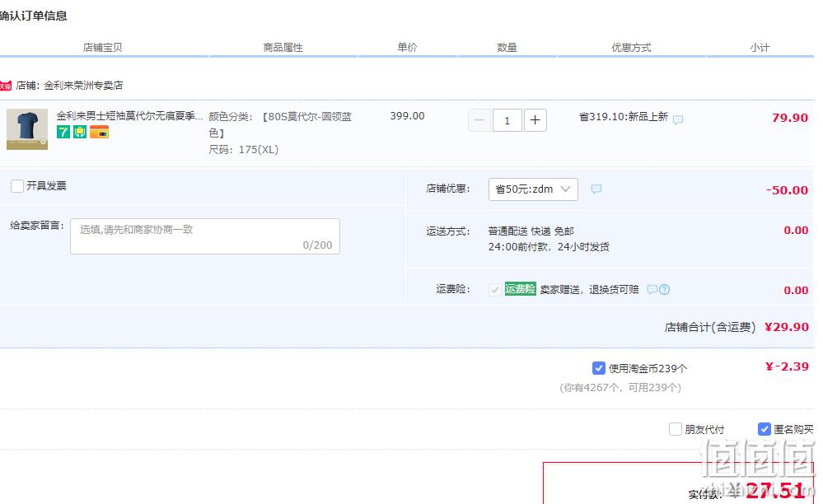Click store total ¥29.90
The height and width of the screenshot is (504, 823).
pyautogui.click(x=787, y=327)
